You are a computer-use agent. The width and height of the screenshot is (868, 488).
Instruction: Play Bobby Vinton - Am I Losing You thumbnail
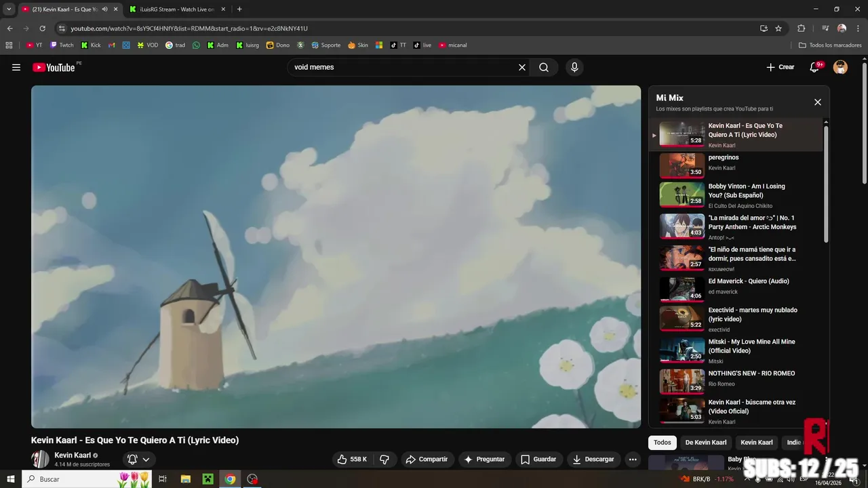coord(682,195)
